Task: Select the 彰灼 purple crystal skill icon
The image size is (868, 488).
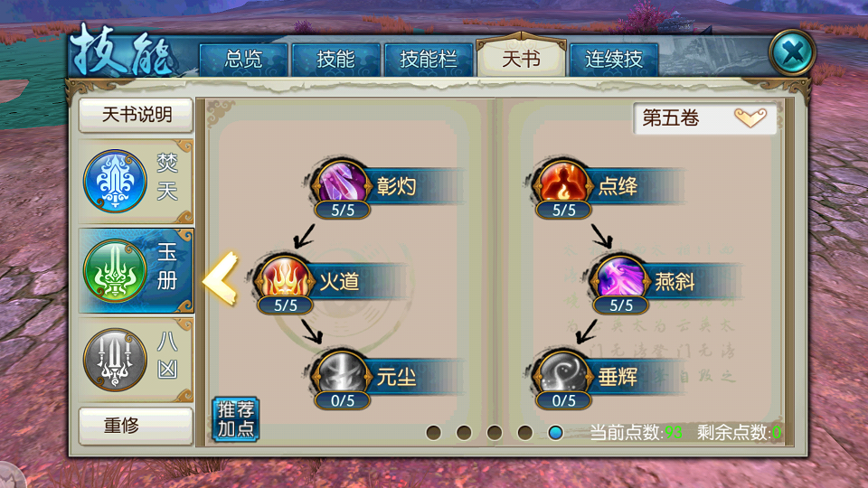Action: tap(342, 183)
